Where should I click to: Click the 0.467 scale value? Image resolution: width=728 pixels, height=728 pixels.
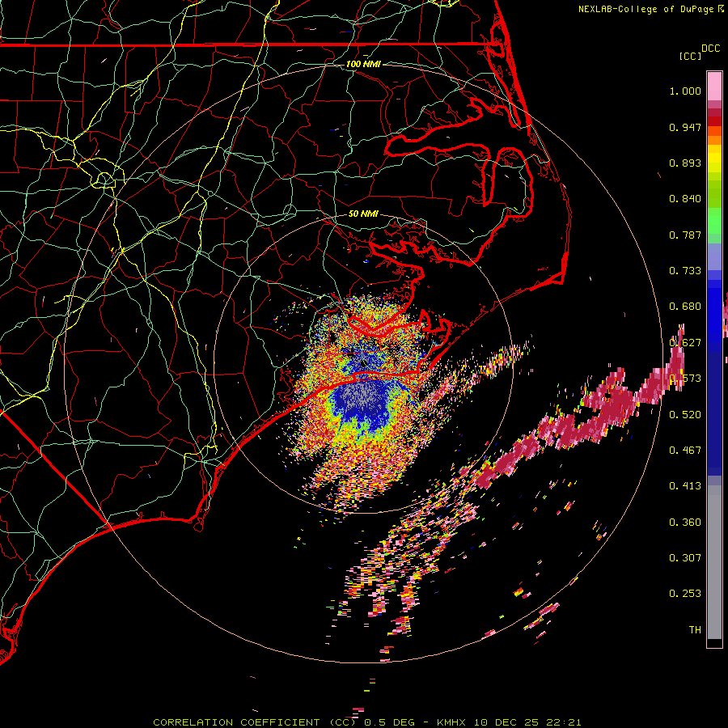[x=685, y=450]
